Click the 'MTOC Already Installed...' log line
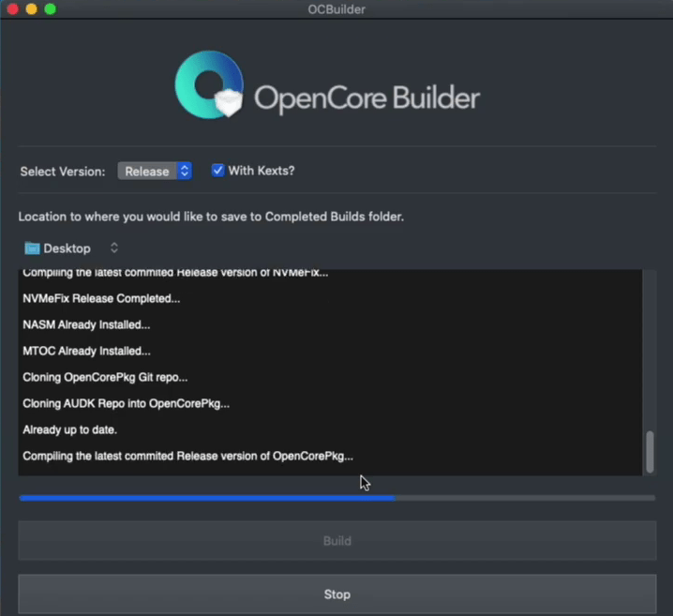 pos(86,352)
